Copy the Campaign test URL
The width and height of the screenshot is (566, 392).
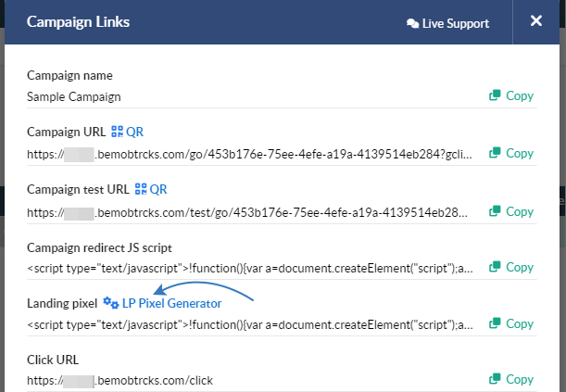(511, 211)
